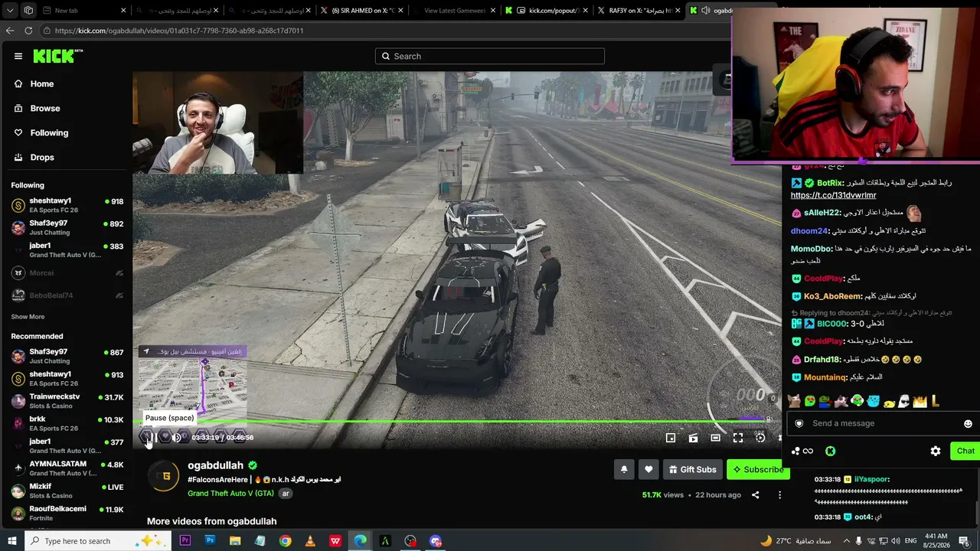The height and width of the screenshot is (551, 980).
Task: Expand Show More under Following
Action: click(28, 317)
